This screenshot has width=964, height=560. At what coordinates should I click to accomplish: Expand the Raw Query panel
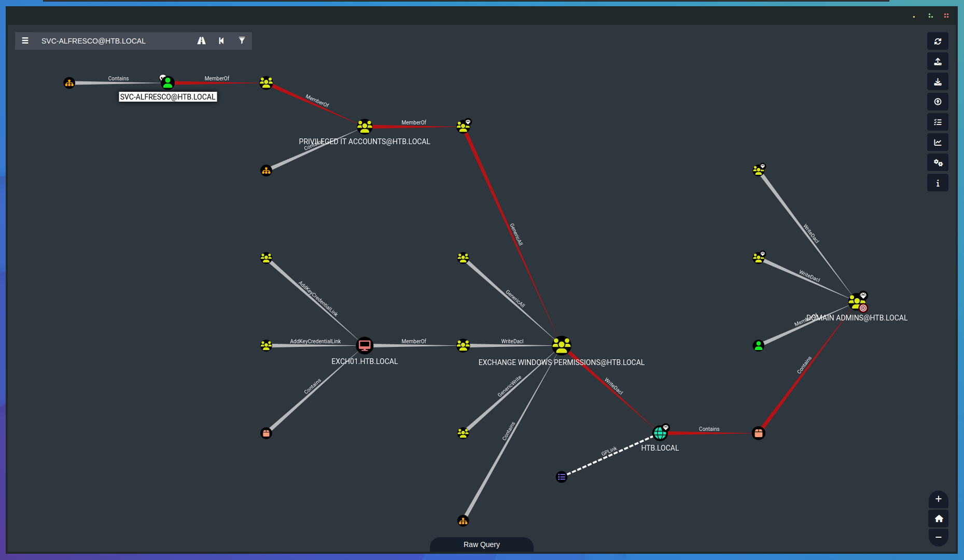[x=481, y=544]
